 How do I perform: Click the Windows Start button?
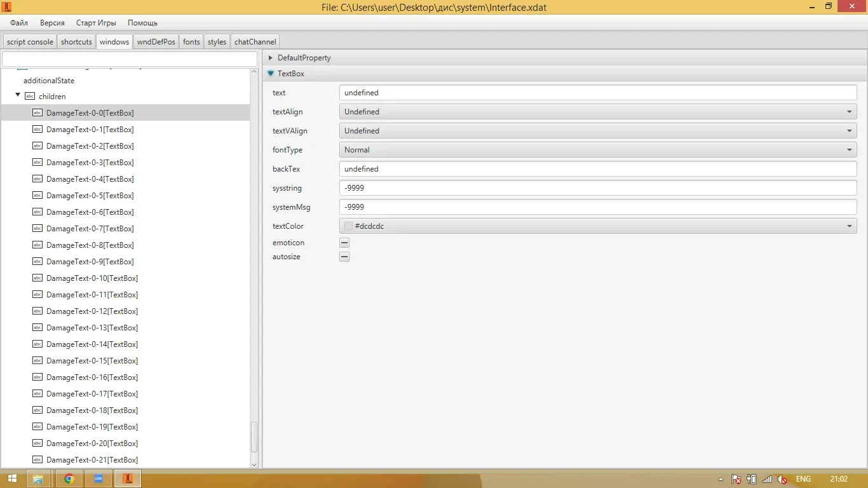pyautogui.click(x=11, y=478)
